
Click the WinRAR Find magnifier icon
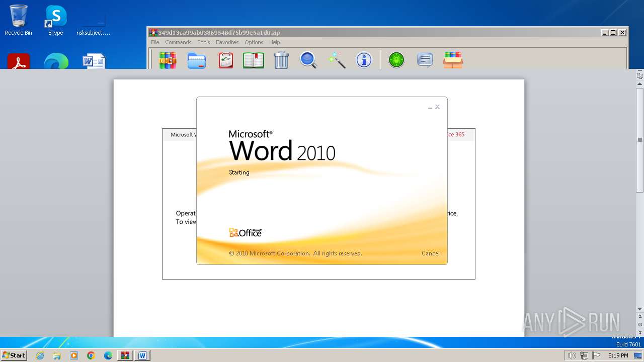point(308,60)
